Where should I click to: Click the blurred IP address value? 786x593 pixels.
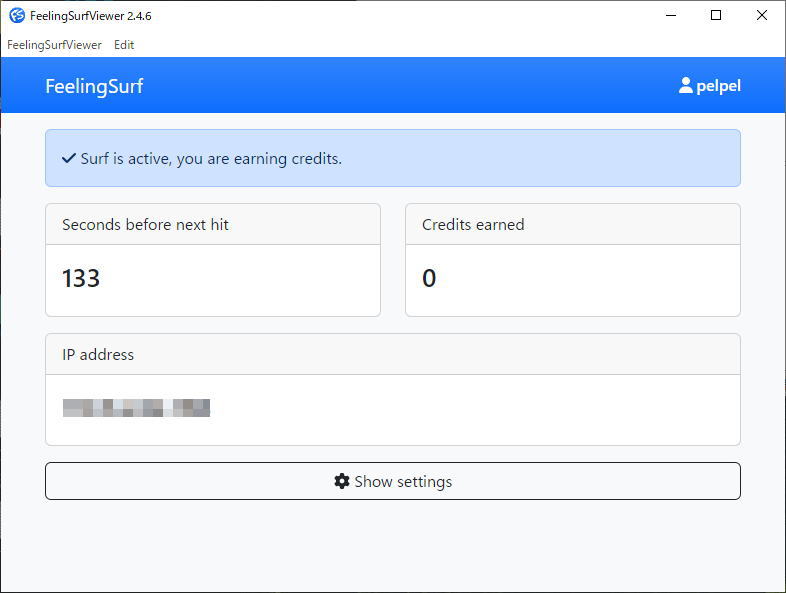pyautogui.click(x=136, y=408)
